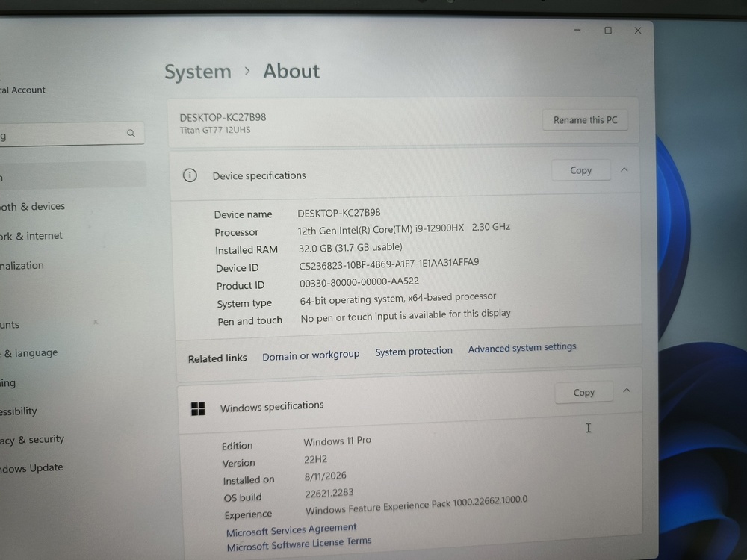The image size is (747, 560).
Task: Copy the Device specifications
Action: click(580, 170)
